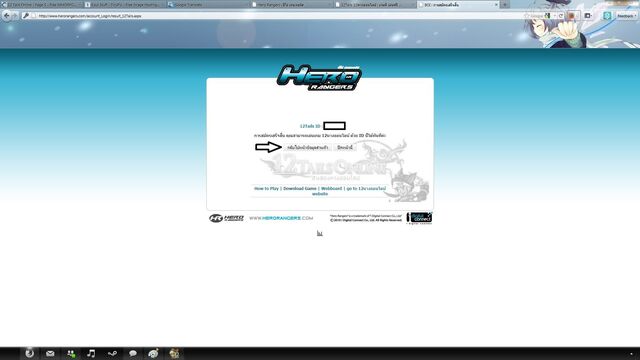640x360 pixels.
Task: Click the browser Forward arrow button
Action: pos(15,16)
